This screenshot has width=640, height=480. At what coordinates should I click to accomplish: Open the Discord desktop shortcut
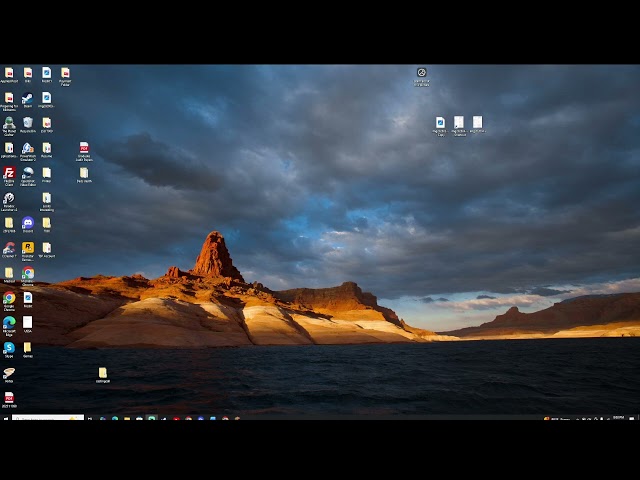coord(27,224)
